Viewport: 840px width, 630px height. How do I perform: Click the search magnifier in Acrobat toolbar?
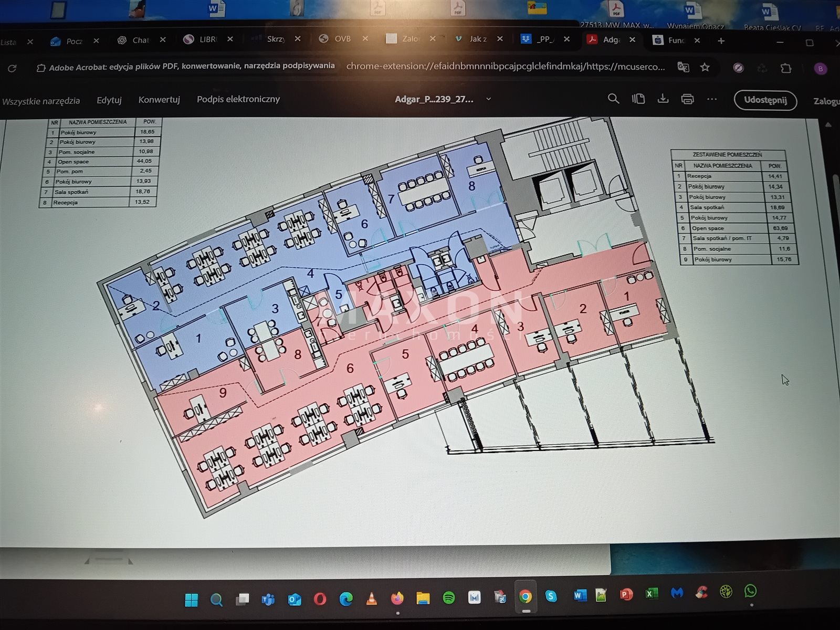pyautogui.click(x=613, y=99)
